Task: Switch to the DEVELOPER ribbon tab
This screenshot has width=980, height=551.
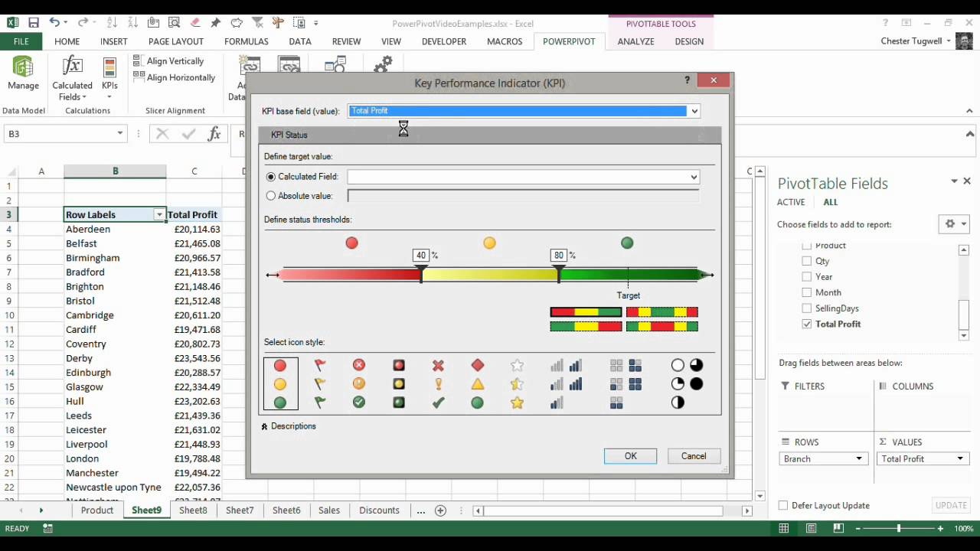Action: point(444,41)
